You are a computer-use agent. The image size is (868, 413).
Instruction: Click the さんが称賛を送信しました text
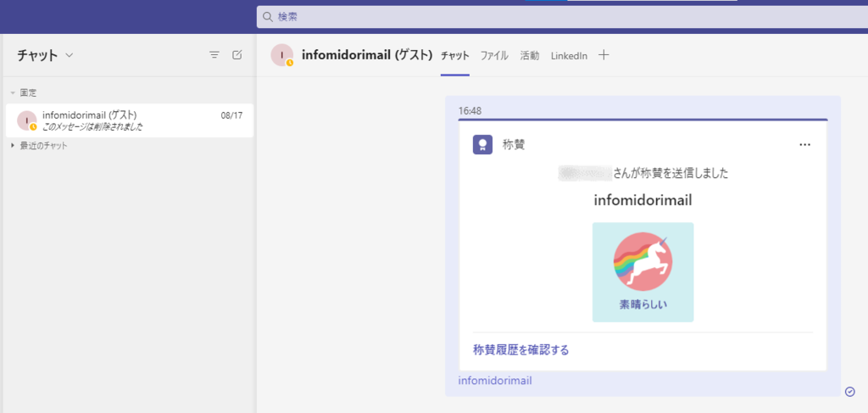670,173
